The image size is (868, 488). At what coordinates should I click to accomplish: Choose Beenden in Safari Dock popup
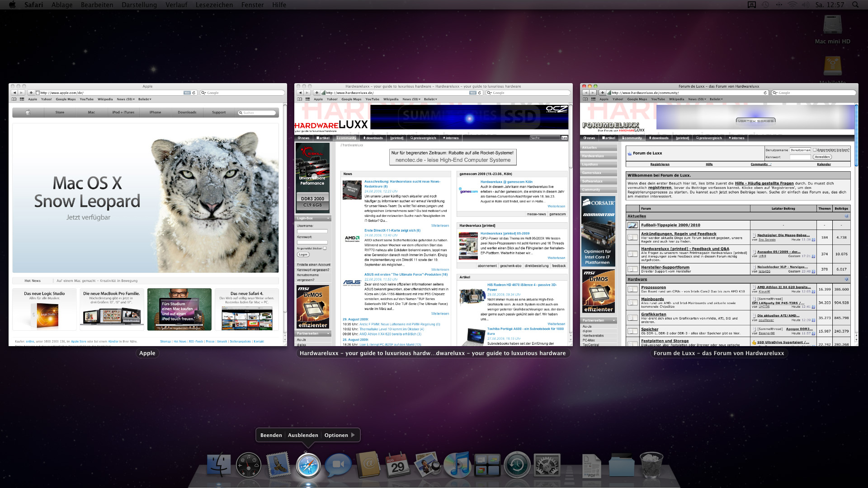pos(271,435)
